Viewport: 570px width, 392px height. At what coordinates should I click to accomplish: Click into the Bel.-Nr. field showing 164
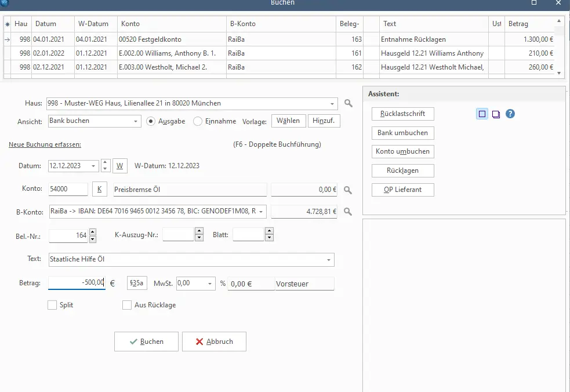pyautogui.click(x=68, y=235)
